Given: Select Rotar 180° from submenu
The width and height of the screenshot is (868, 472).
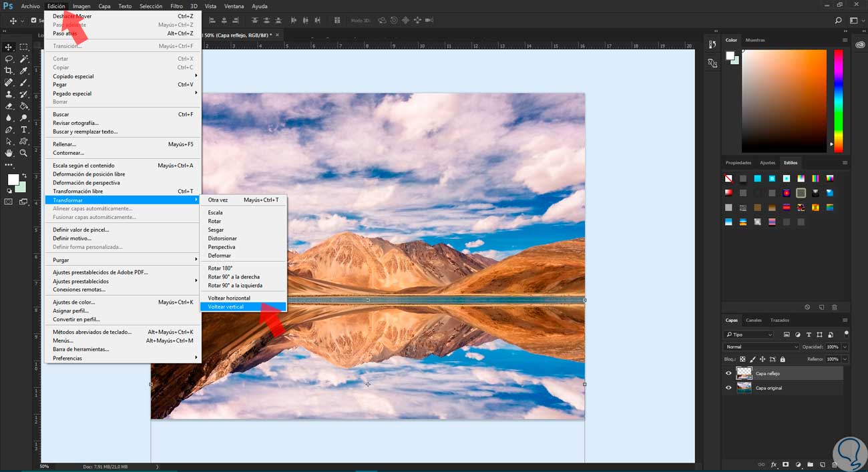Looking at the screenshot, I should pyautogui.click(x=243, y=268).
